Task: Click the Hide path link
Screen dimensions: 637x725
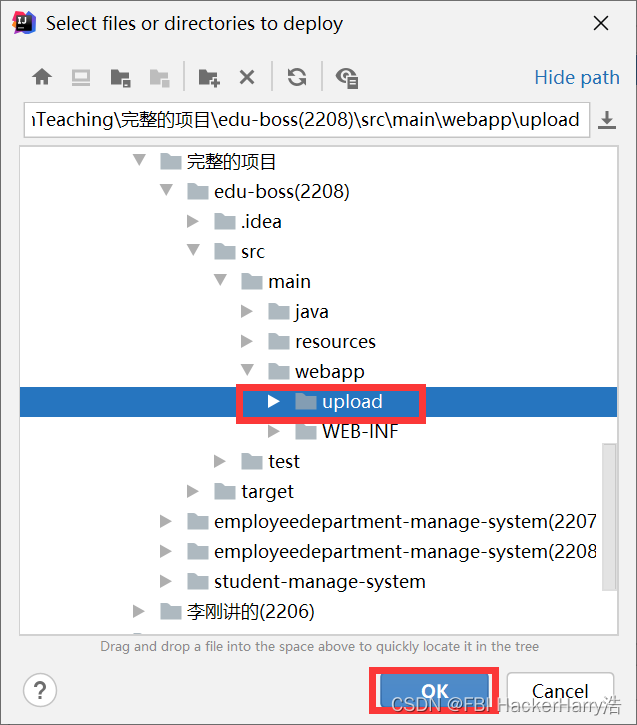Action: point(576,77)
